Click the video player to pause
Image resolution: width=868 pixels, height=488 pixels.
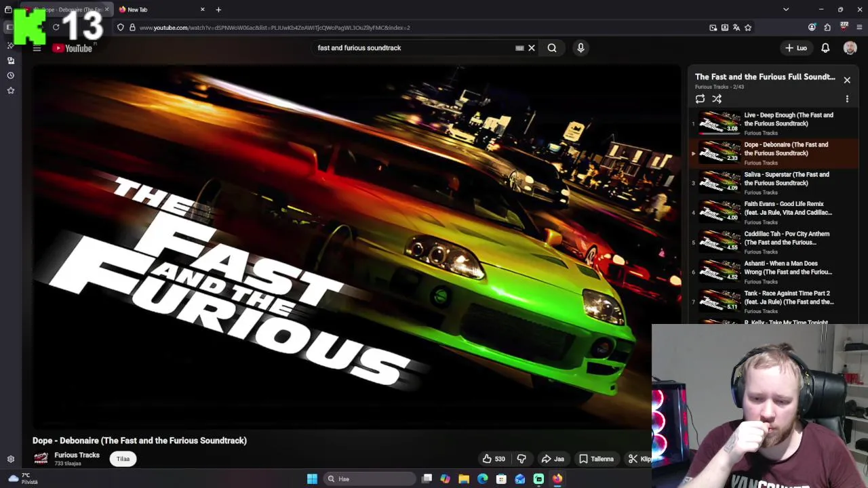[x=356, y=247]
